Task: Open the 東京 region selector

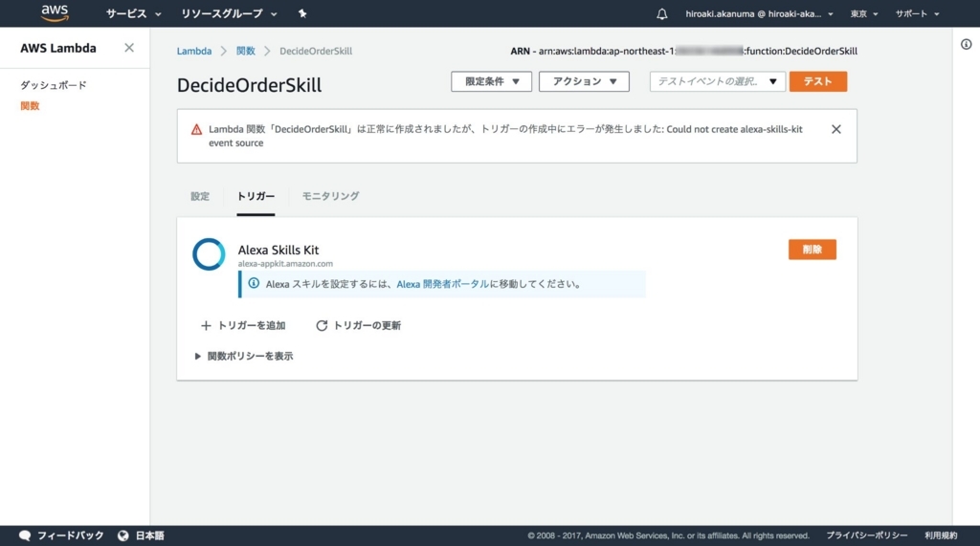Action: point(864,13)
